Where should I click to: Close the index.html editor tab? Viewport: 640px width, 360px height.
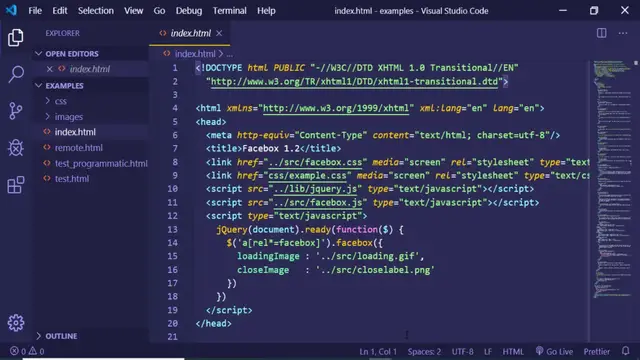click(219, 33)
